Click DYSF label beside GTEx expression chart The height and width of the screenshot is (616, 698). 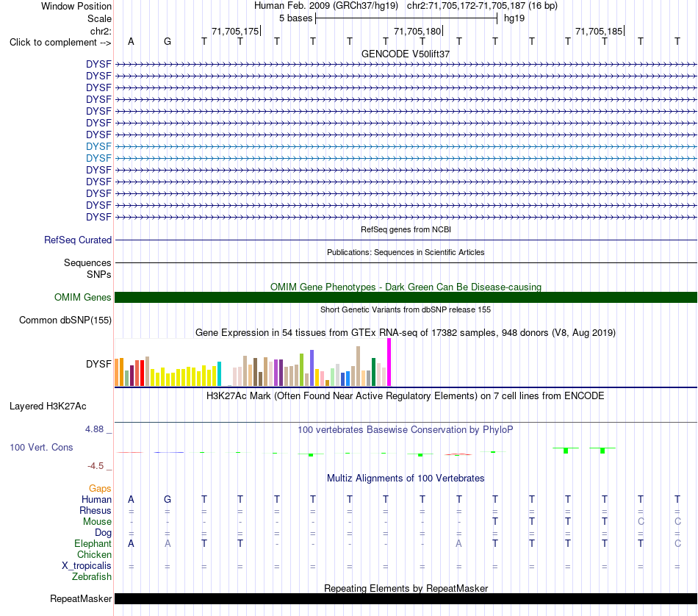(98, 364)
